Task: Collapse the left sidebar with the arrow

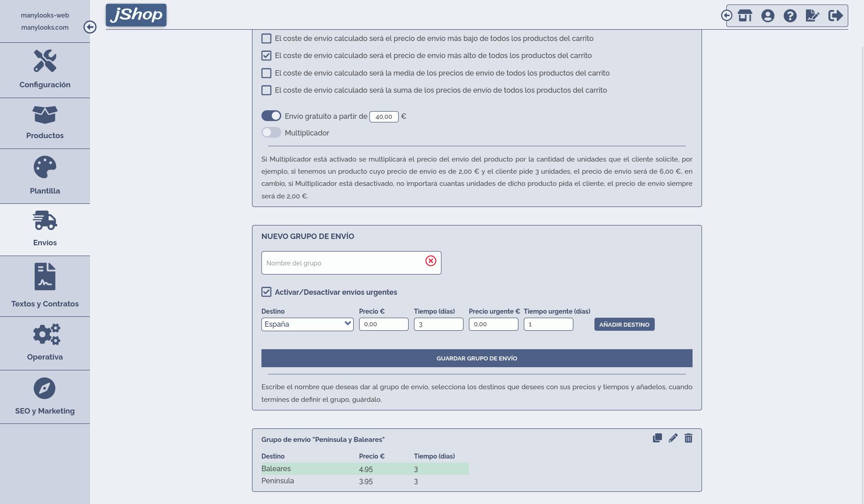Action: (x=90, y=27)
